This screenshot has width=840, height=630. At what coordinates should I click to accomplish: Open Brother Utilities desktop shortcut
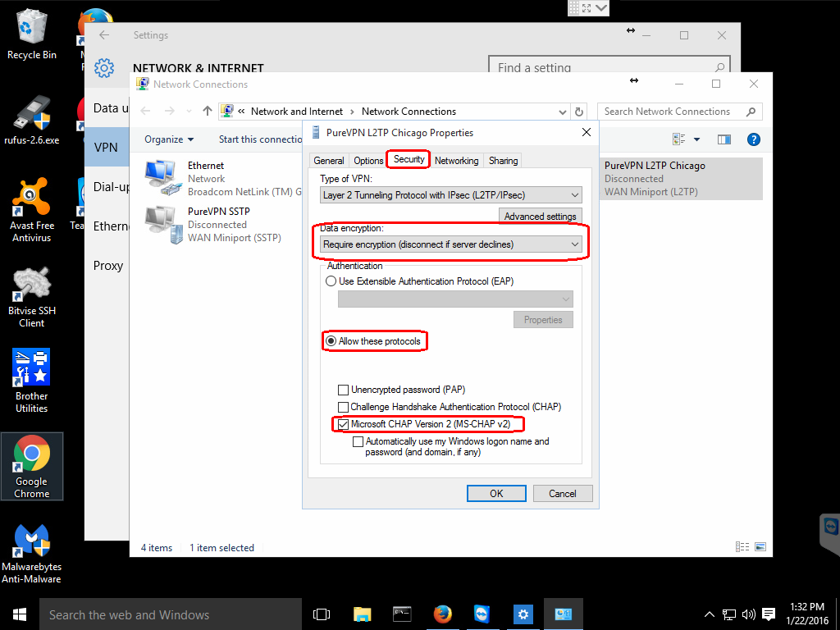click(x=32, y=381)
